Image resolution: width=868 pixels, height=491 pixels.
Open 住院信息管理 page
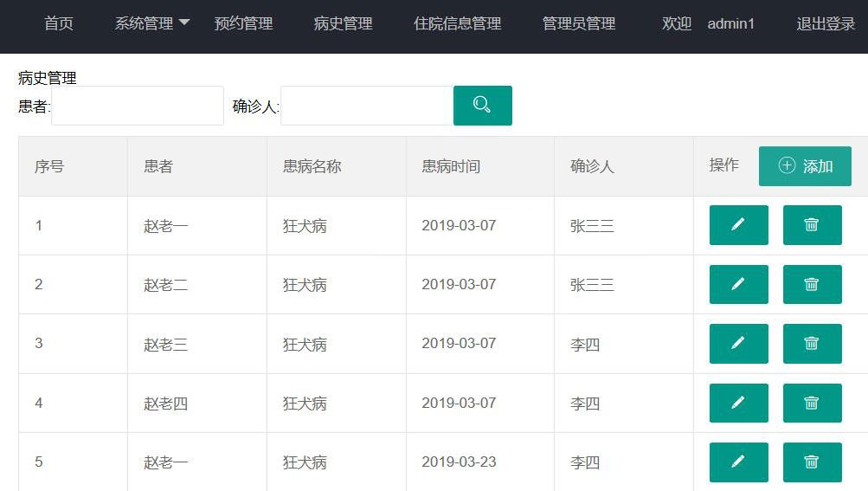(457, 24)
